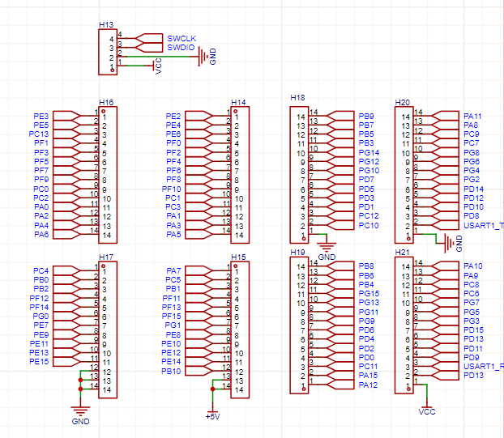Screen dimensions: 504x438
Task: Select the ground symbol right of H20
Action: pos(446,240)
